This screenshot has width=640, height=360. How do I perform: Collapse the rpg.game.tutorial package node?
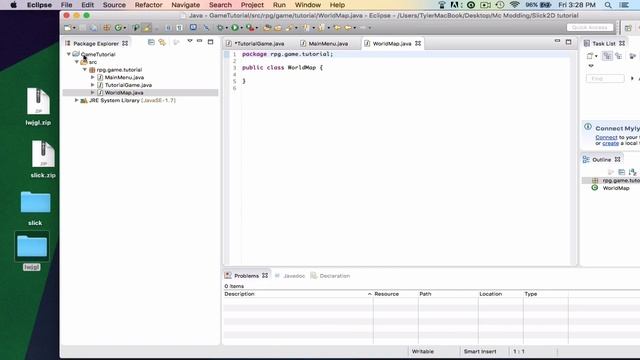[84, 69]
